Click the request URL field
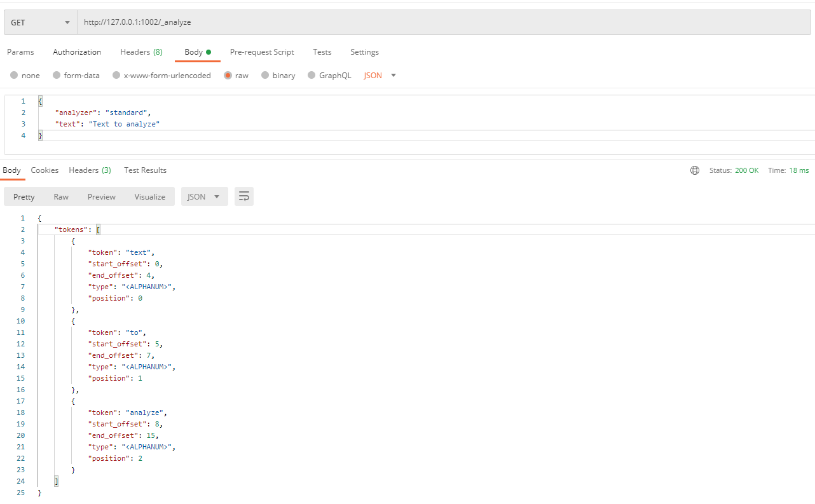 (444, 22)
